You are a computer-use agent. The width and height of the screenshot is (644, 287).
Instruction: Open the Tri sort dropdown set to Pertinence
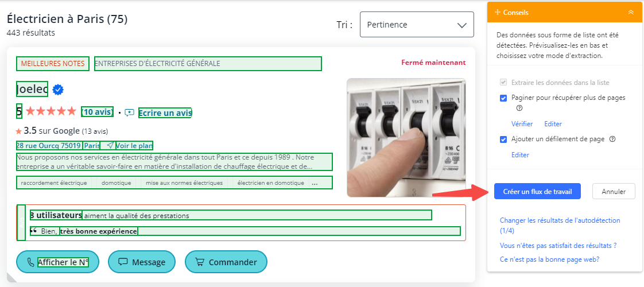pos(417,25)
